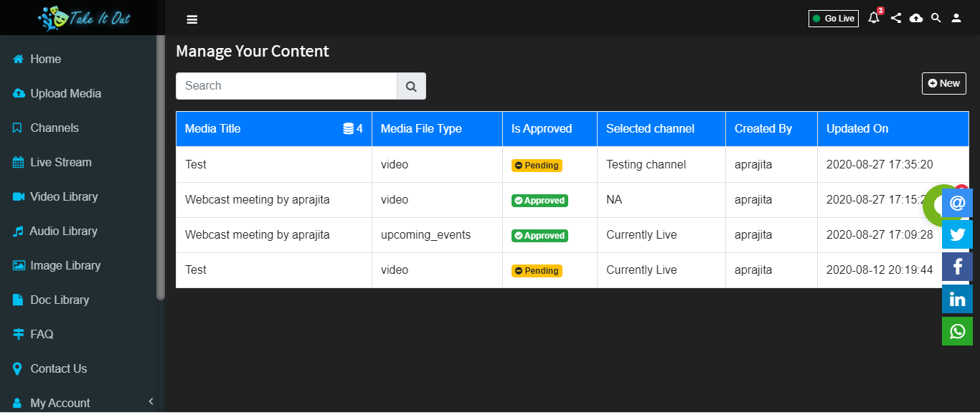Click the Go Live button
The width and height of the screenshot is (980, 415).
[x=834, y=19]
